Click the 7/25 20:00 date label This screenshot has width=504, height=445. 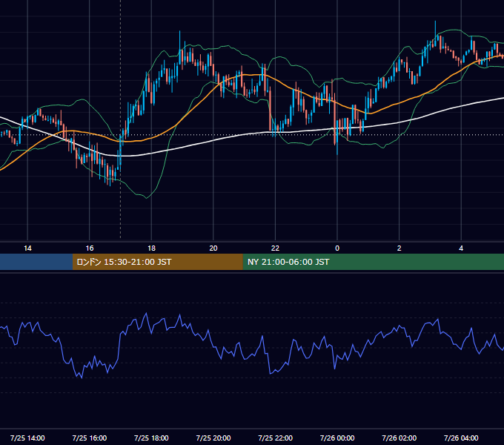tap(213, 438)
